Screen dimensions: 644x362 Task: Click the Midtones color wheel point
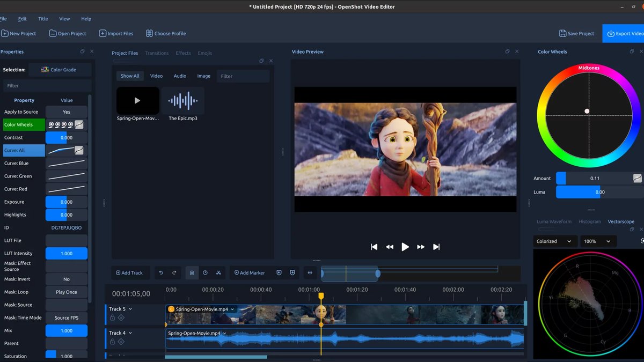tap(587, 111)
